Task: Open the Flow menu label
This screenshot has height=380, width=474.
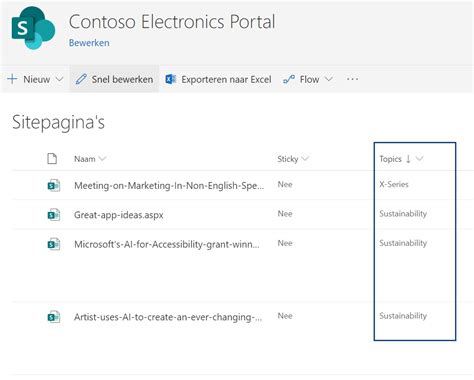Action: pyautogui.click(x=309, y=79)
